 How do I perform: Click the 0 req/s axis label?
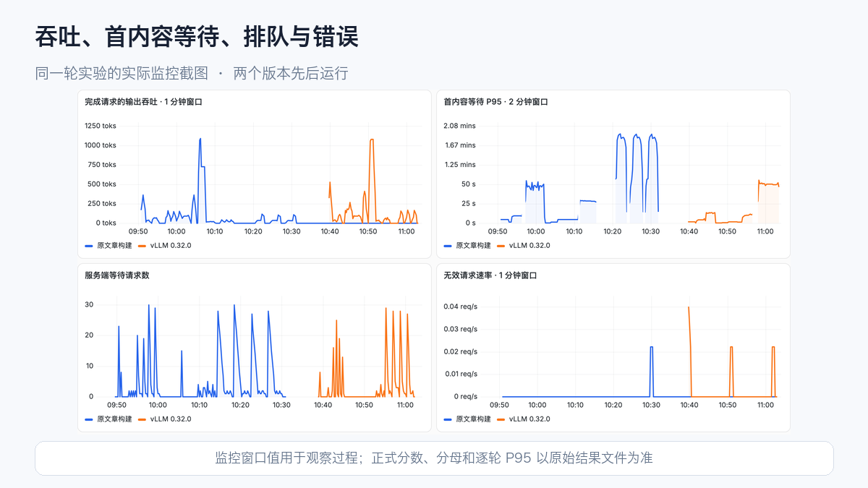(x=465, y=397)
